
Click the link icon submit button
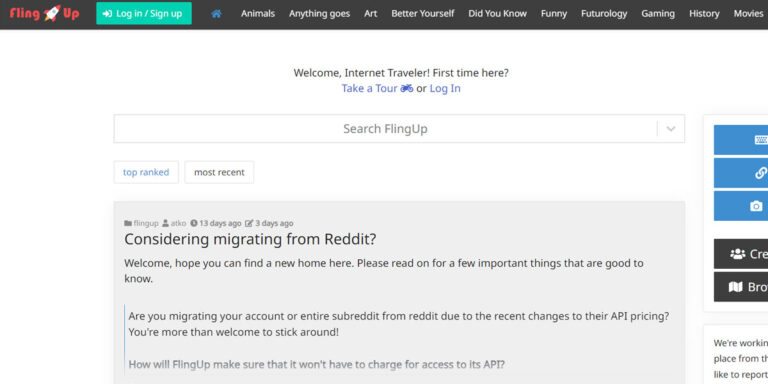[741, 173]
